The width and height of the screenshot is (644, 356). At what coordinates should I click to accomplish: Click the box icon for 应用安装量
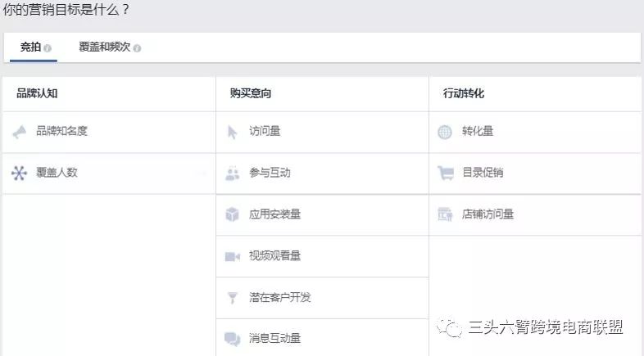click(233, 214)
